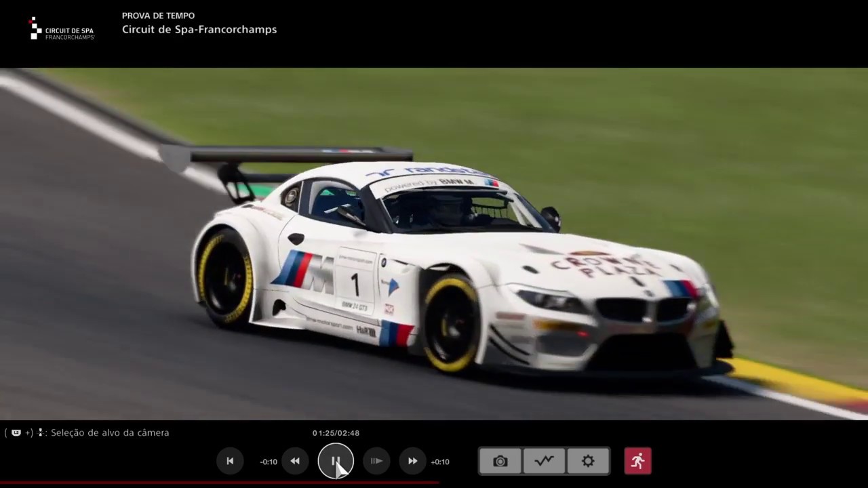This screenshot has width=868, height=488.
Task: Click the replay progress bar
Action: click(x=434, y=483)
